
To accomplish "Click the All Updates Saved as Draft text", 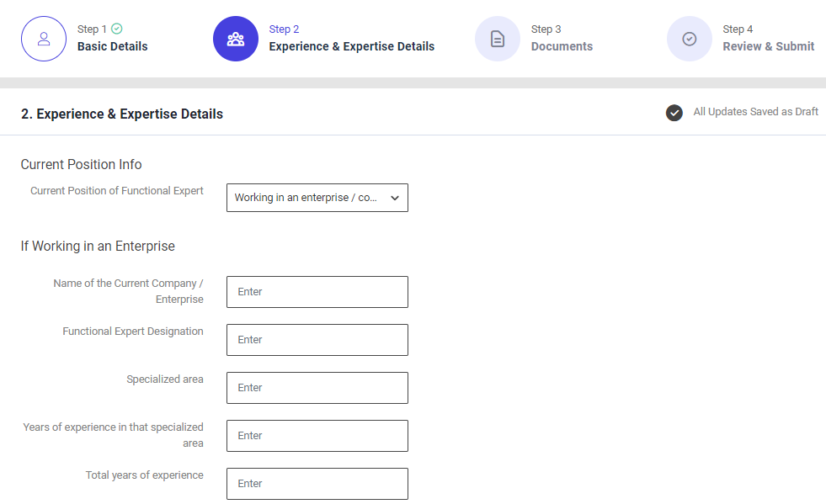I will 755,112.
